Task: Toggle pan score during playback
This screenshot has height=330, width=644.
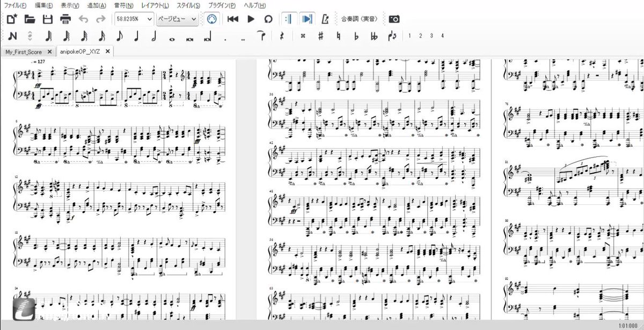Action: click(307, 19)
